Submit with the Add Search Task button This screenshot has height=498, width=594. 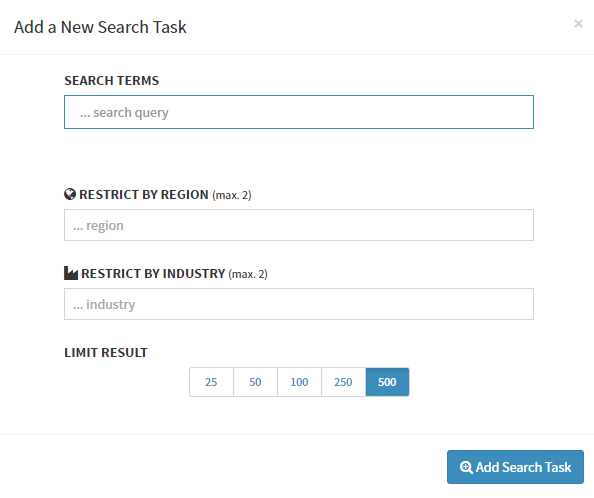click(515, 467)
